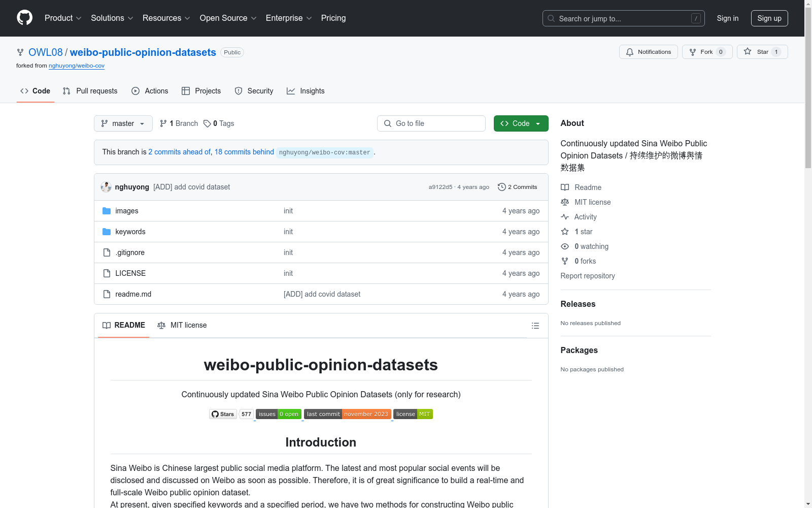The image size is (812, 508).
Task: Expand the Open Source menu
Action: click(x=228, y=18)
